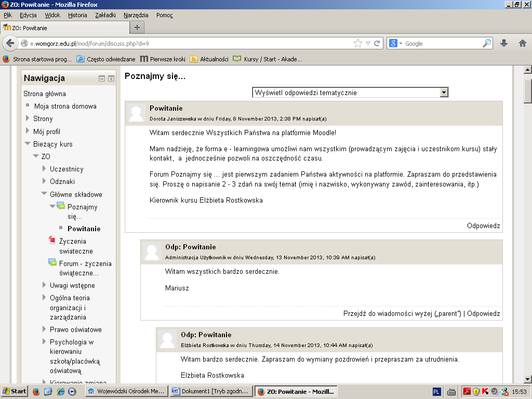Open the Downloads arrow icon

point(504,43)
